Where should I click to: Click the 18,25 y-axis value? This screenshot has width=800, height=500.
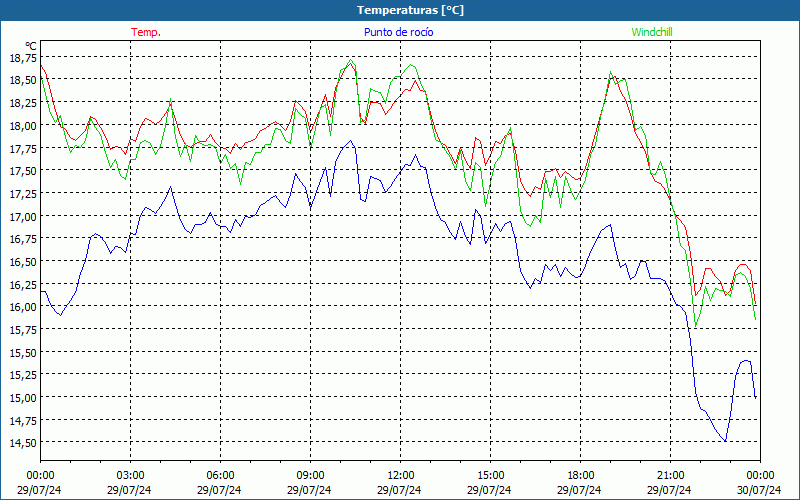tap(23, 103)
